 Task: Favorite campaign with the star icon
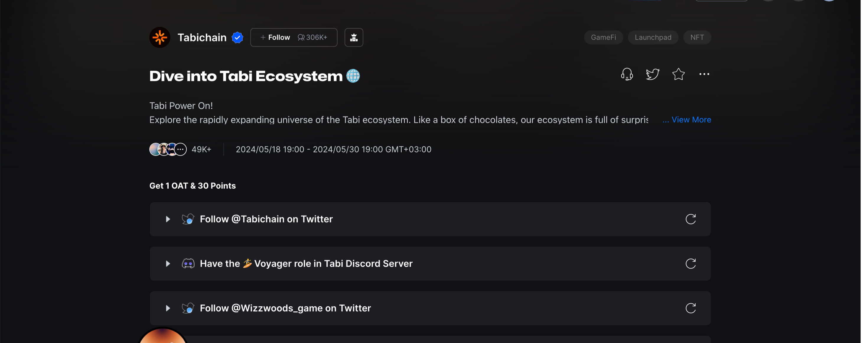(x=678, y=74)
